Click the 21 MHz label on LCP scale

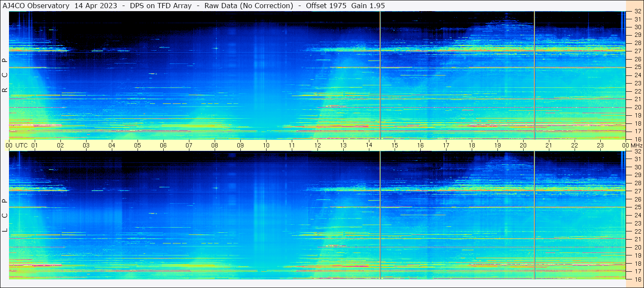637,239
